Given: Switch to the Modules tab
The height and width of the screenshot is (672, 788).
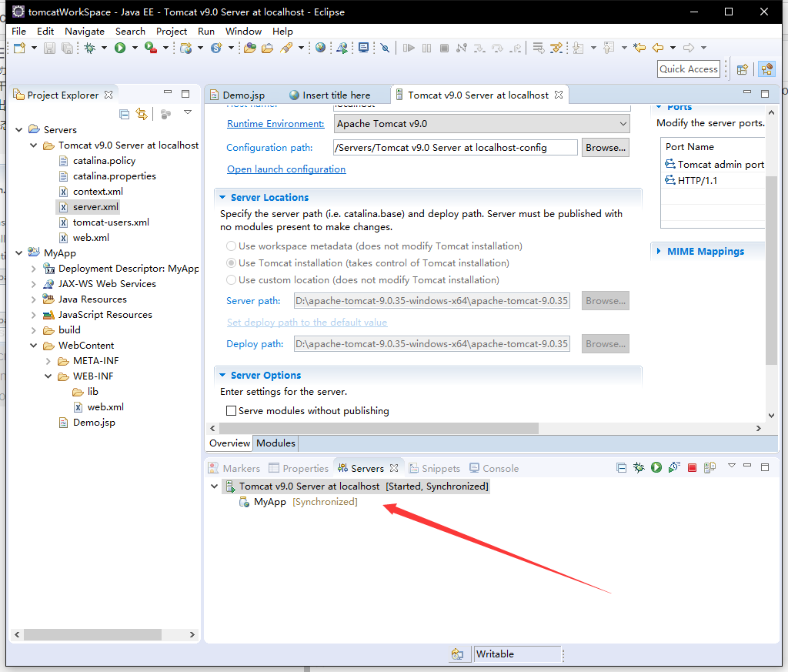Looking at the screenshot, I should 275,443.
